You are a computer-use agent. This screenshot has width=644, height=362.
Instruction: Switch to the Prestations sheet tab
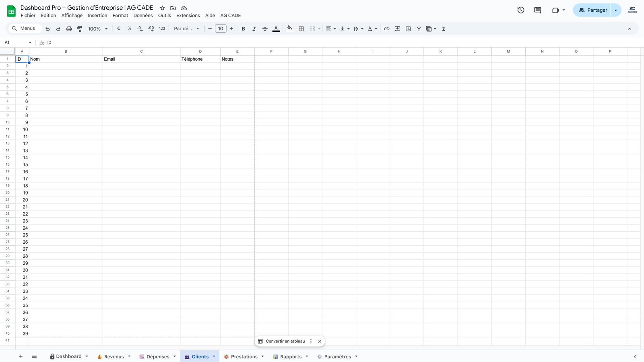tap(244, 357)
